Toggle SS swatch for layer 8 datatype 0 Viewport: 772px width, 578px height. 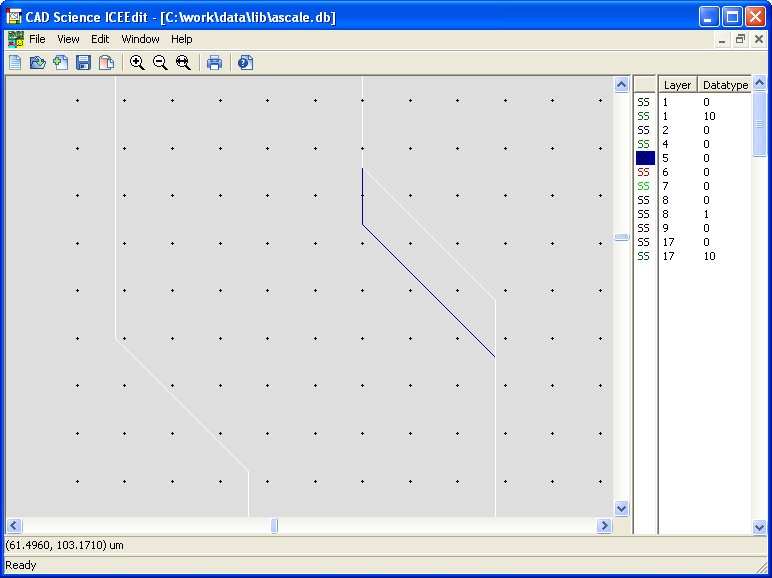[x=644, y=200]
